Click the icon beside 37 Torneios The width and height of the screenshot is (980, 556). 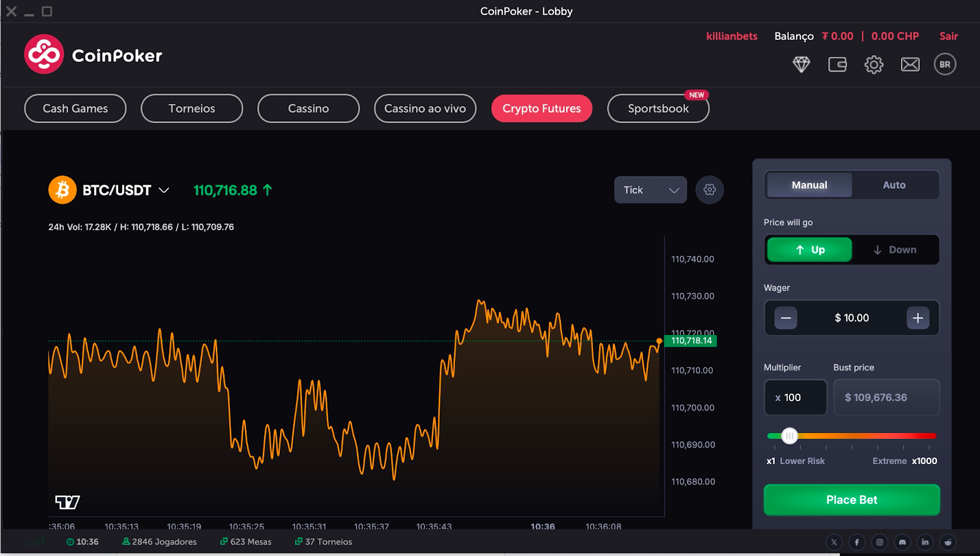click(x=299, y=541)
